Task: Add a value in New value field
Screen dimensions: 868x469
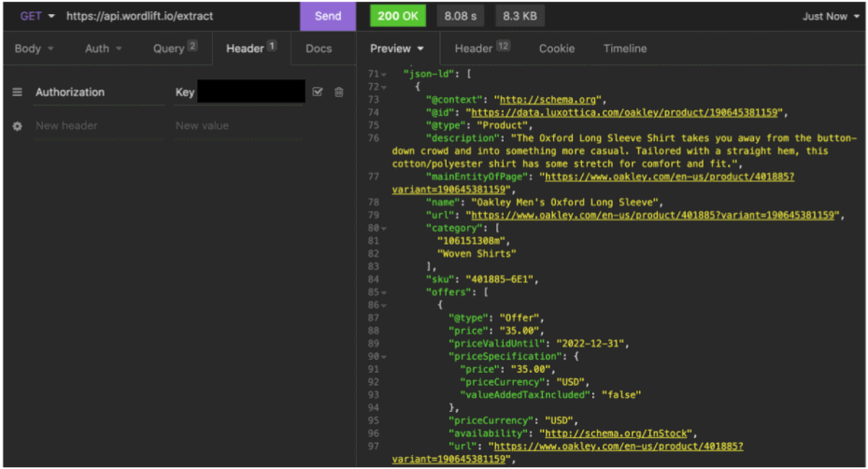Action: (x=238, y=126)
